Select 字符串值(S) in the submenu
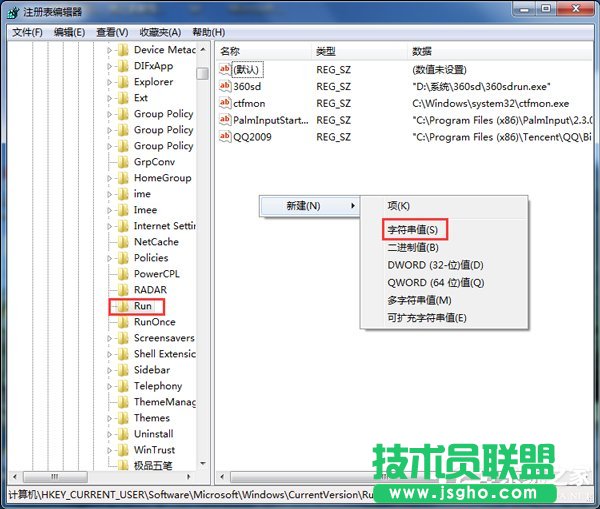 pos(412,230)
